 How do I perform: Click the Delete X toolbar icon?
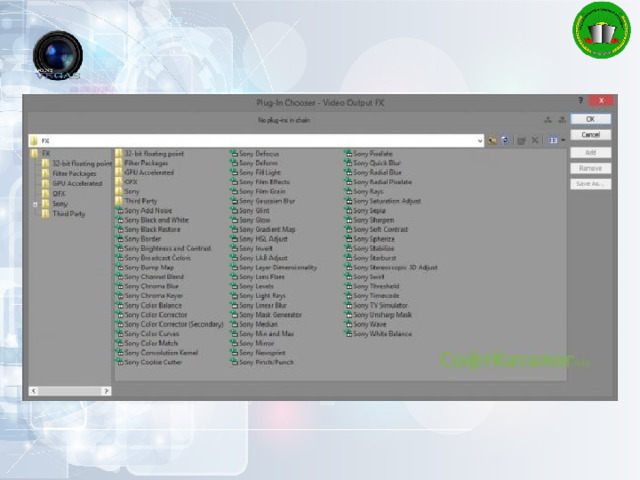[x=535, y=141]
